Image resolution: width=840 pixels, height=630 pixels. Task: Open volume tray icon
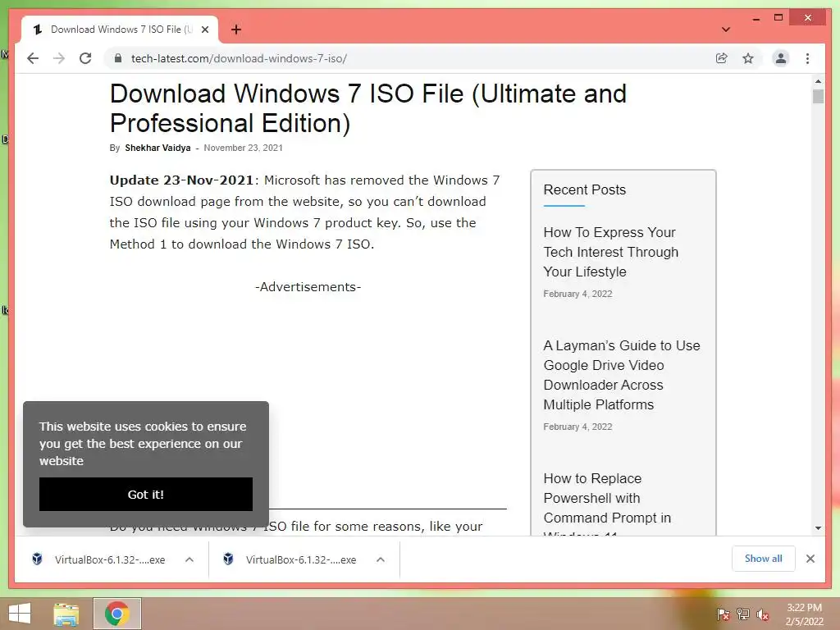(x=763, y=614)
